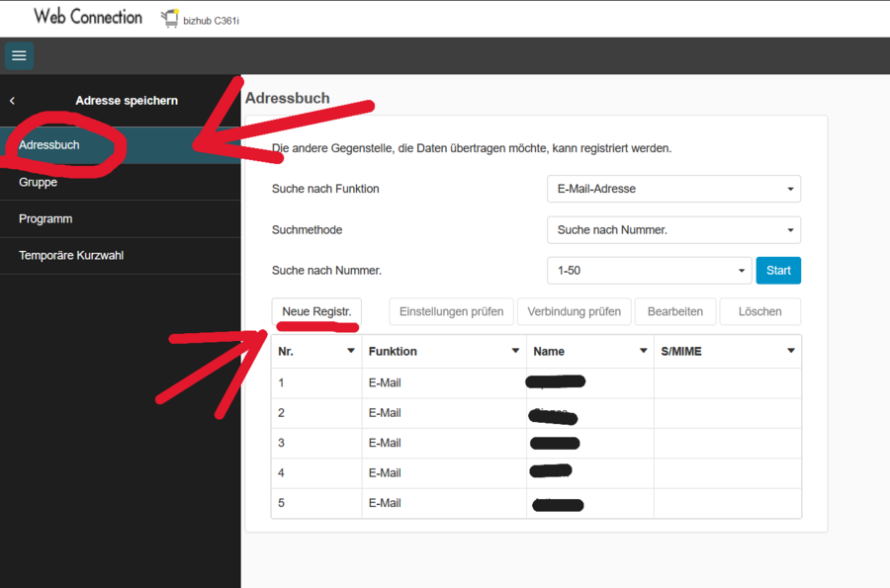Select Adressbuch in the sidebar
This screenshot has width=890, height=588.
click(49, 145)
